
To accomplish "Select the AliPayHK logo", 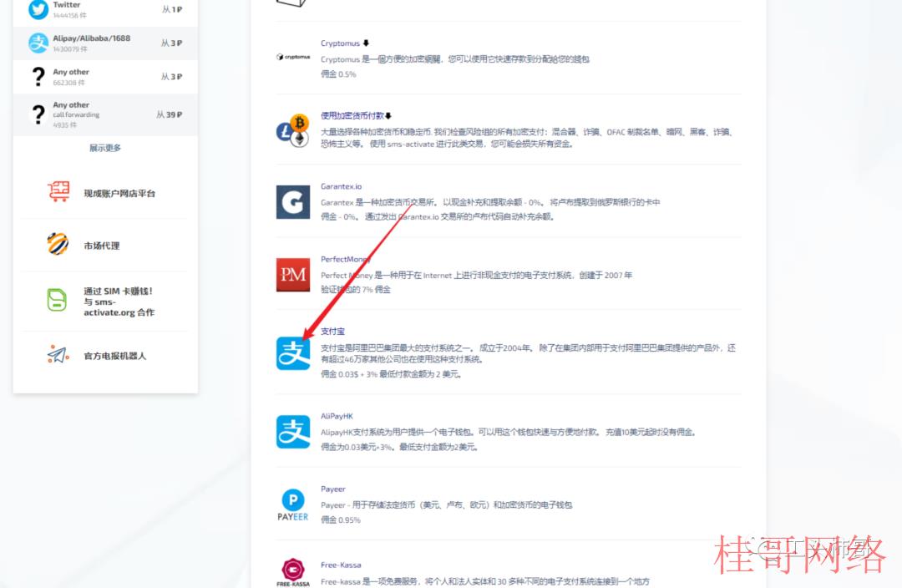I will 293,432.
